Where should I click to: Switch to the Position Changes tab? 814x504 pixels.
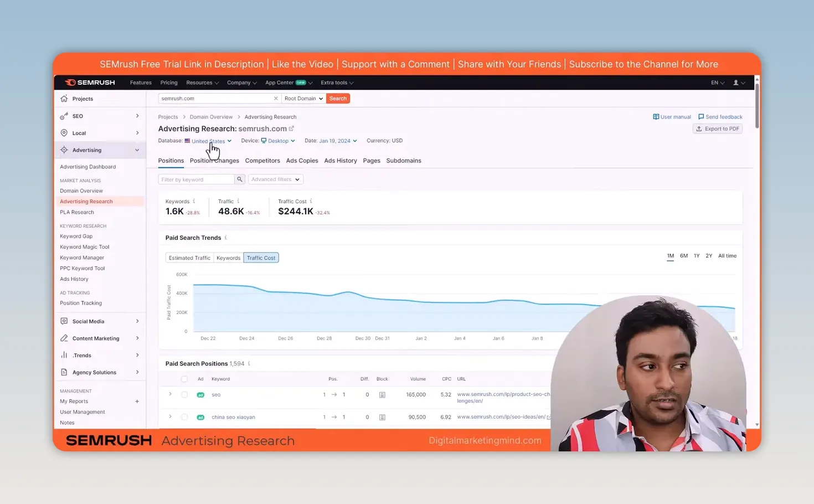pyautogui.click(x=214, y=161)
